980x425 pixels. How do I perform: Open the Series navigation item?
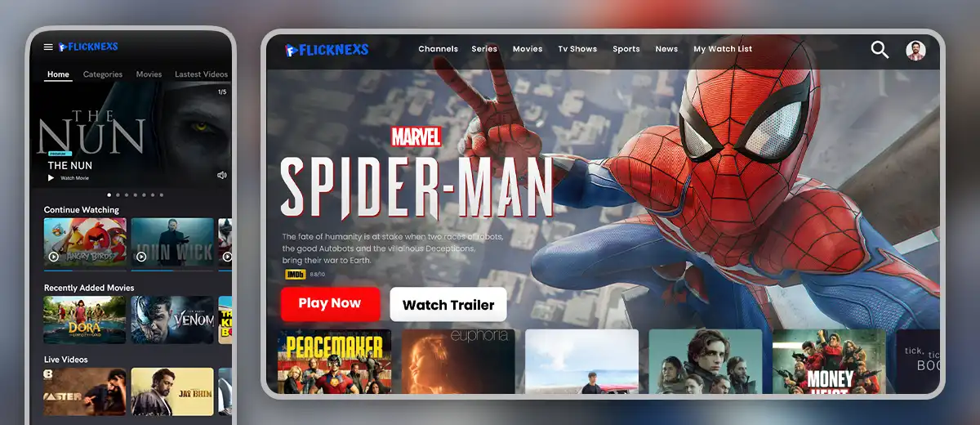(484, 49)
